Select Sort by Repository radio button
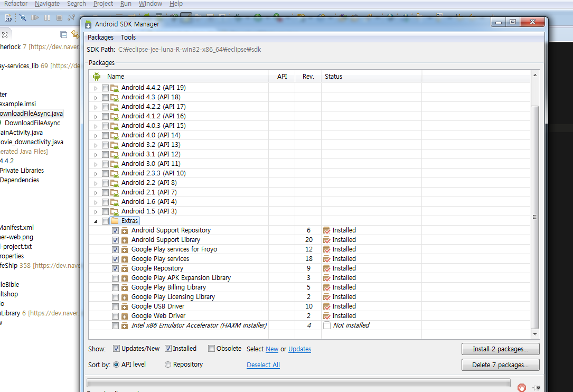Viewport: 573px width, 392px height. [x=168, y=365]
